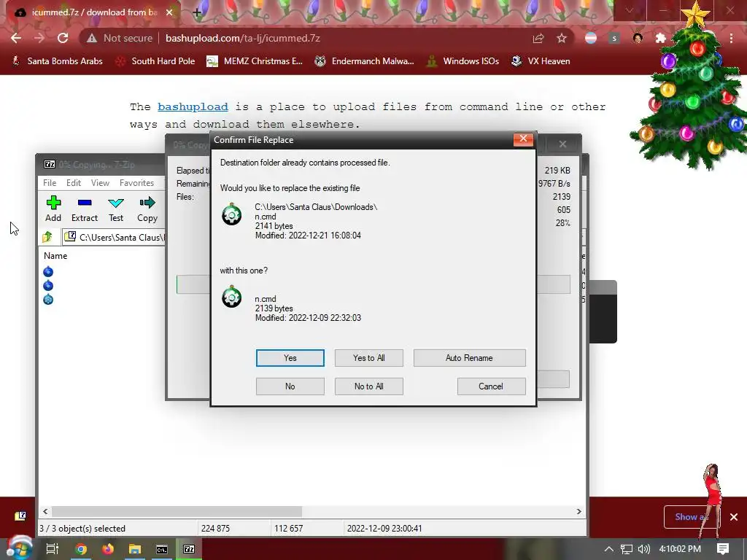
Task: Select the first file item in 7-Zip list
Action: (x=48, y=272)
